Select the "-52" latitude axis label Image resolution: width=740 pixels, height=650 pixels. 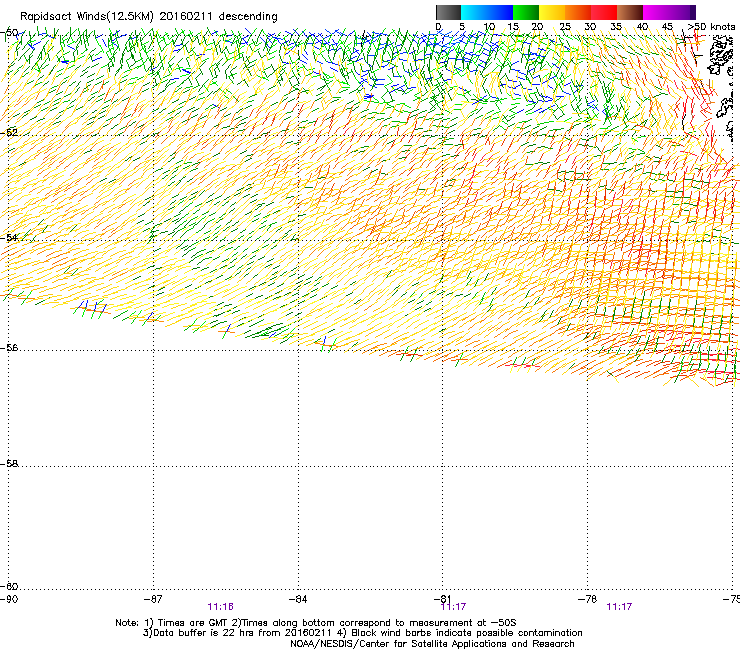coord(9,133)
